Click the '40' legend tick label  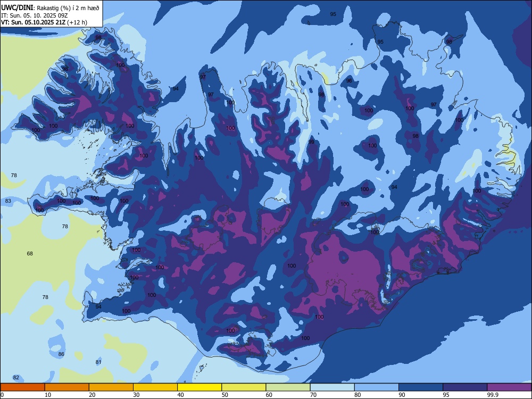(180, 395)
